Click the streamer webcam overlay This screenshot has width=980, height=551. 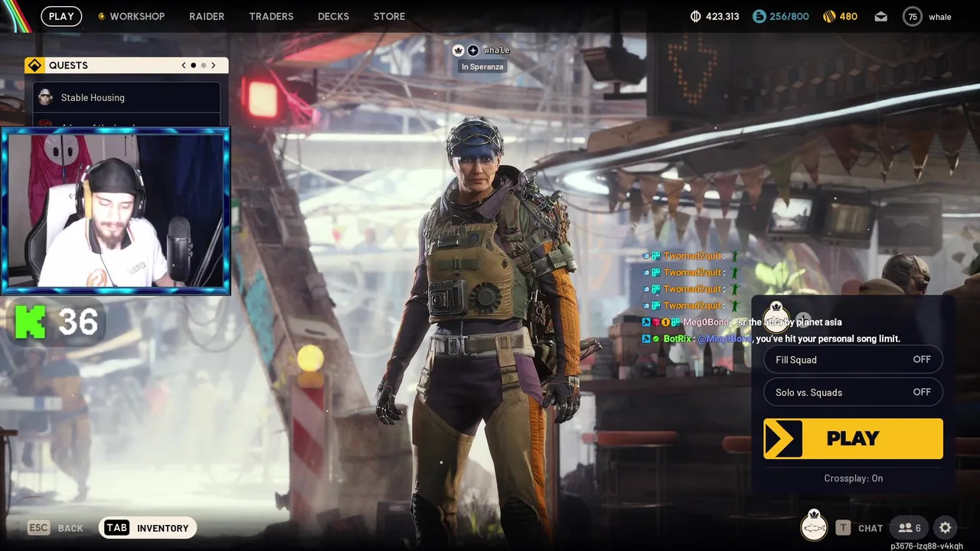click(116, 211)
